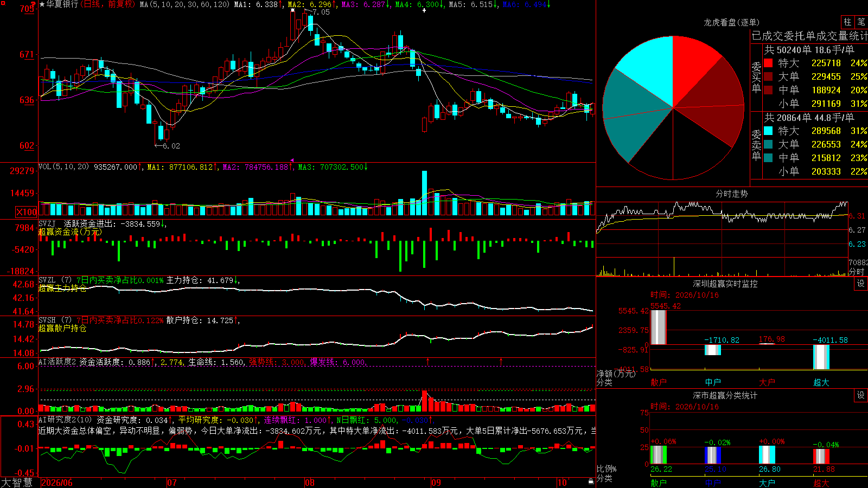Image resolution: width=868 pixels, height=488 pixels.
Task: Click the 分时走势 panel title
Action: (x=731, y=194)
